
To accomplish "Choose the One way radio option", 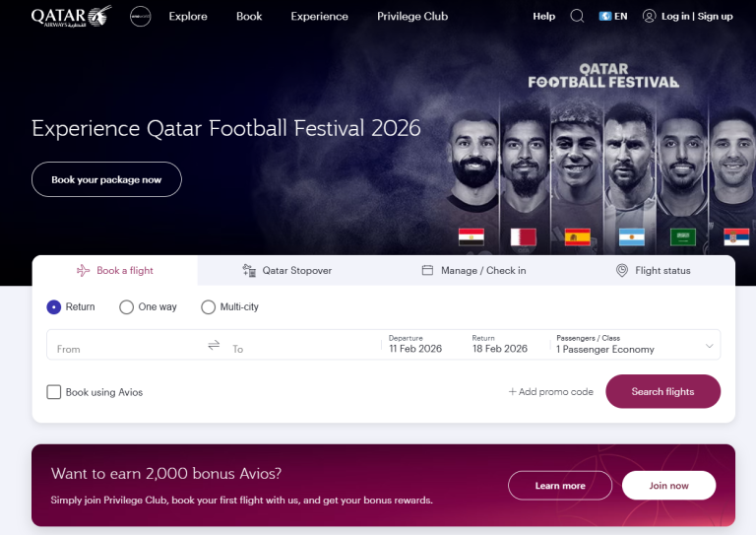I will pyautogui.click(x=127, y=307).
